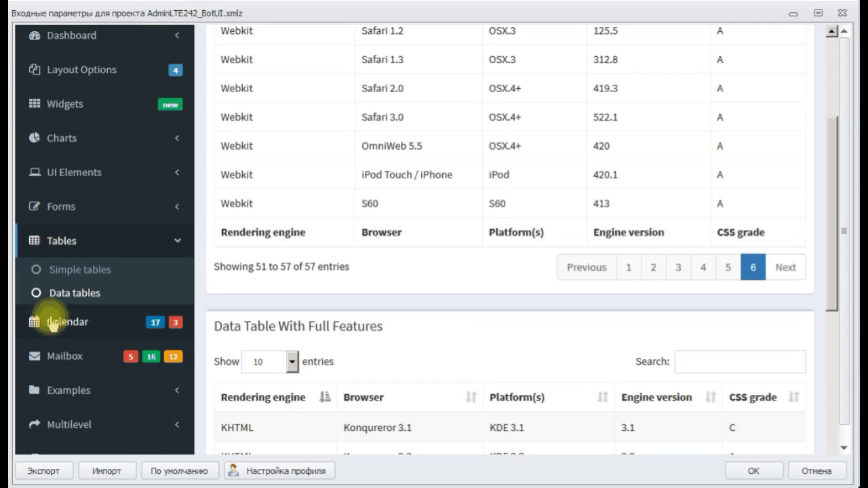This screenshot has width=868, height=488.
Task: Click the scrollbar down arrow
Action: tap(844, 448)
